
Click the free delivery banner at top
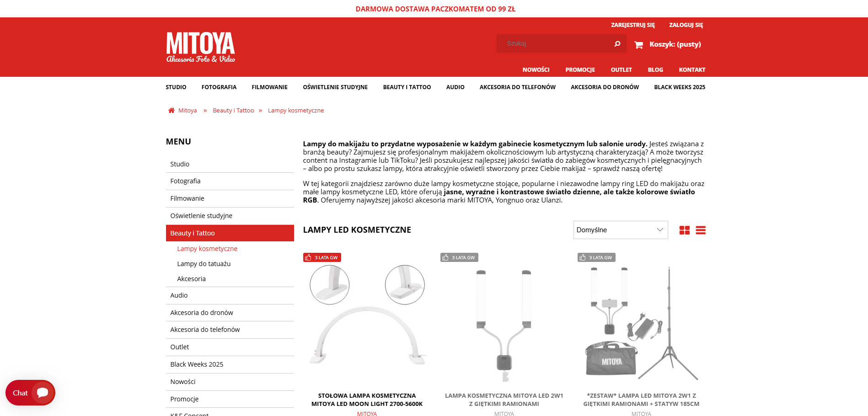[x=435, y=9]
